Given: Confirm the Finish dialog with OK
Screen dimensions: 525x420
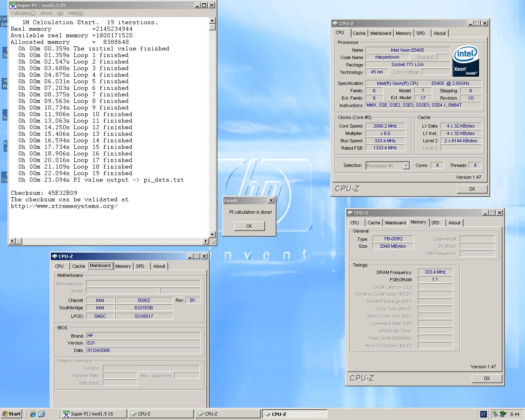Looking at the screenshot, I should pyautogui.click(x=249, y=226).
